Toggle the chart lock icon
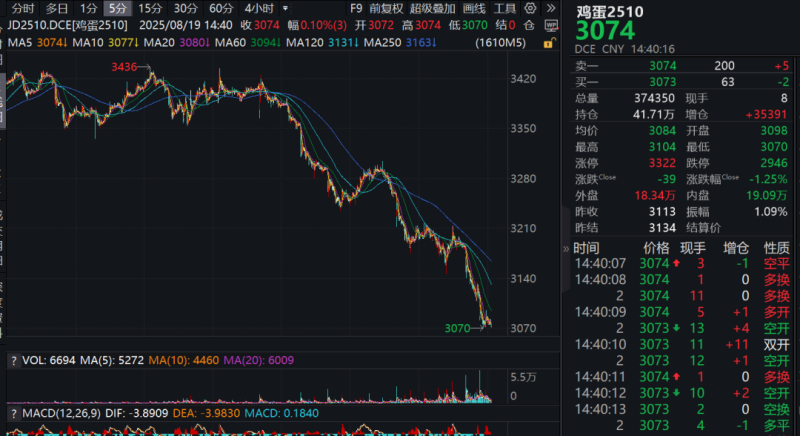800x436 pixels. point(548,43)
